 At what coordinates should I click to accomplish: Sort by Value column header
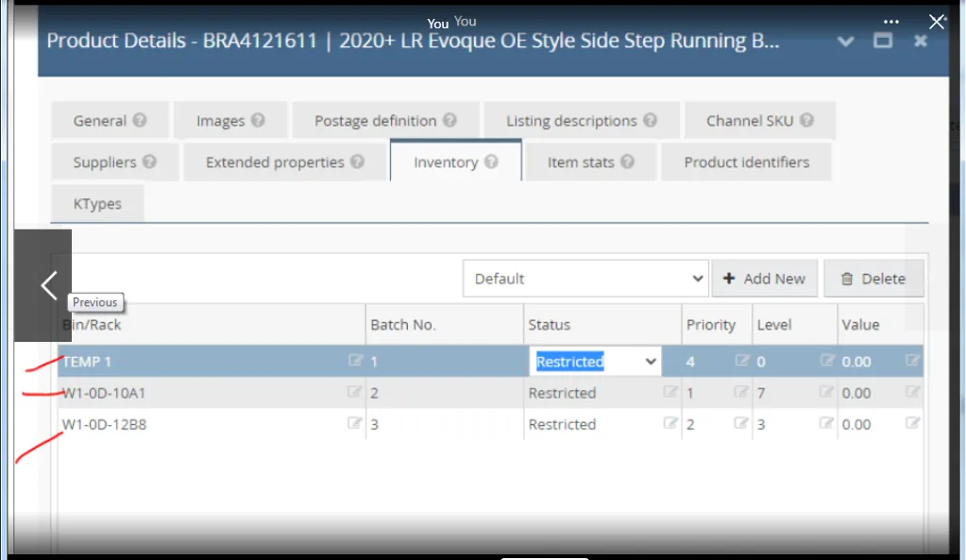coord(880,325)
